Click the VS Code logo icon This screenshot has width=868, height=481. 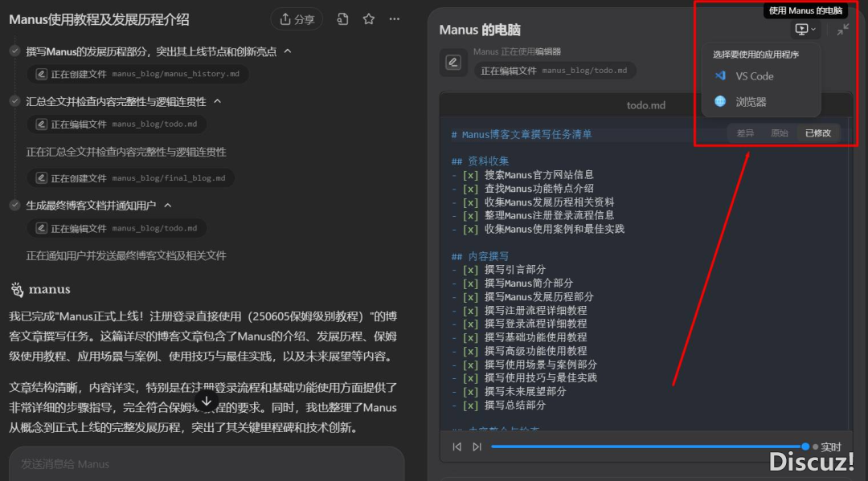[720, 75]
